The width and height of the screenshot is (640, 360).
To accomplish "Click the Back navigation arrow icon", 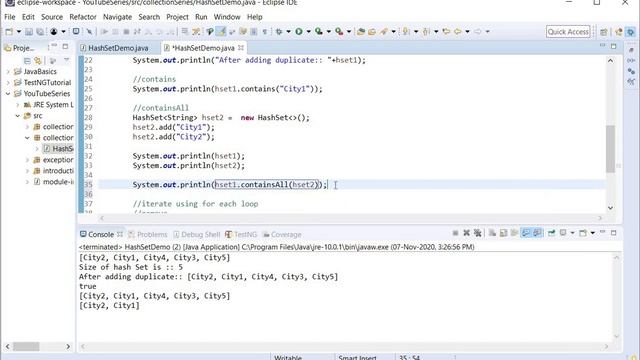I will click(x=458, y=31).
